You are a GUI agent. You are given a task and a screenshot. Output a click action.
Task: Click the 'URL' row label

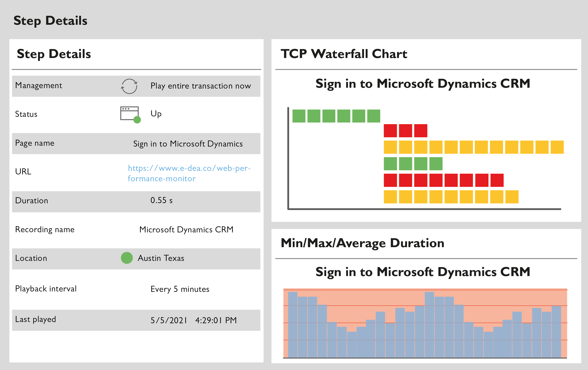(x=23, y=171)
